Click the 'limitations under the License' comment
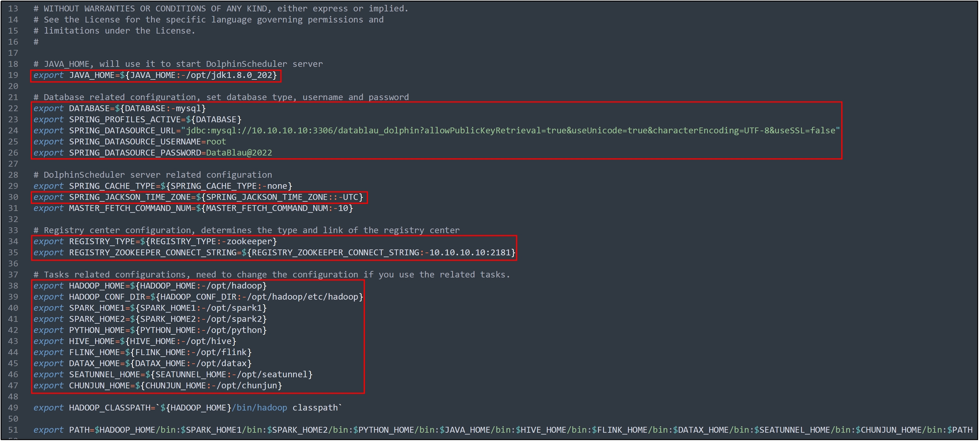This screenshot has width=980, height=441. click(114, 31)
